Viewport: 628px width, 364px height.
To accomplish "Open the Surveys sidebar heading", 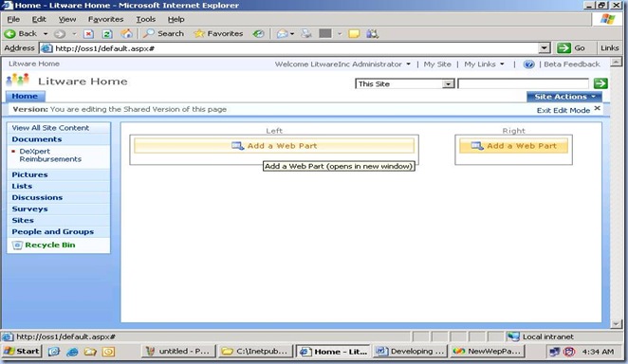I will coord(29,209).
